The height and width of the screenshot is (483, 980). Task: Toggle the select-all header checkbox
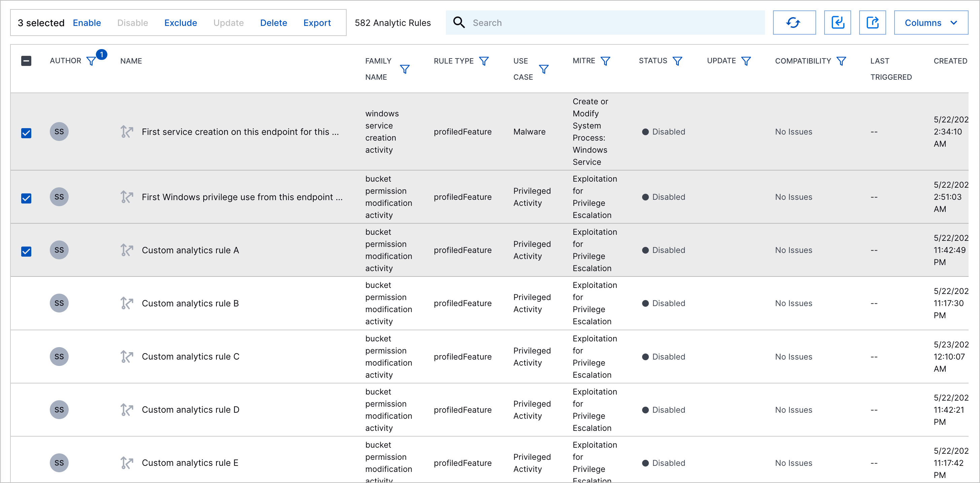click(x=26, y=61)
